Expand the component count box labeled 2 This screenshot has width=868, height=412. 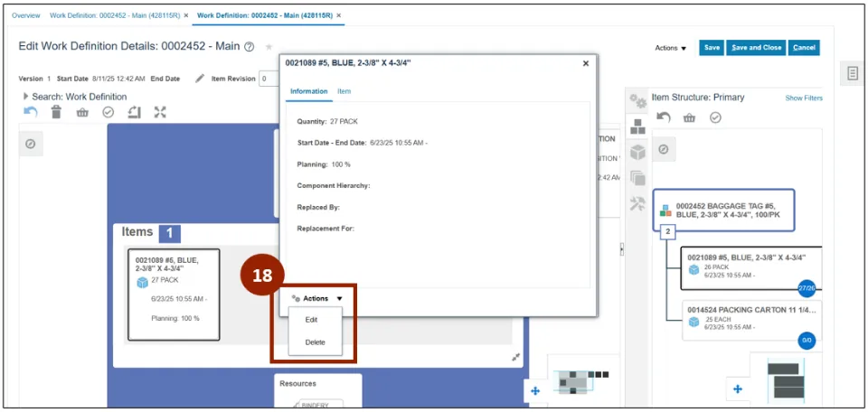(667, 232)
